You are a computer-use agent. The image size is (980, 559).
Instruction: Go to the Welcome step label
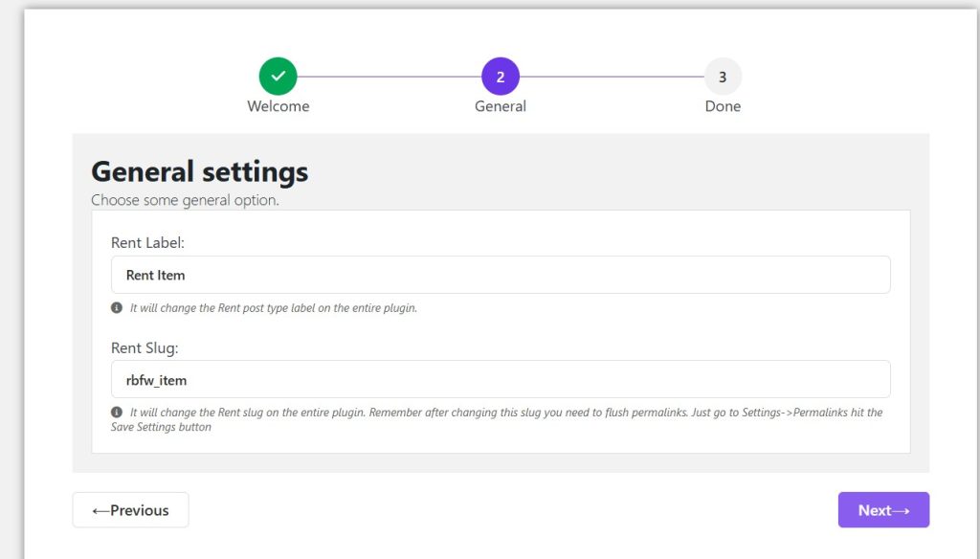tap(278, 106)
